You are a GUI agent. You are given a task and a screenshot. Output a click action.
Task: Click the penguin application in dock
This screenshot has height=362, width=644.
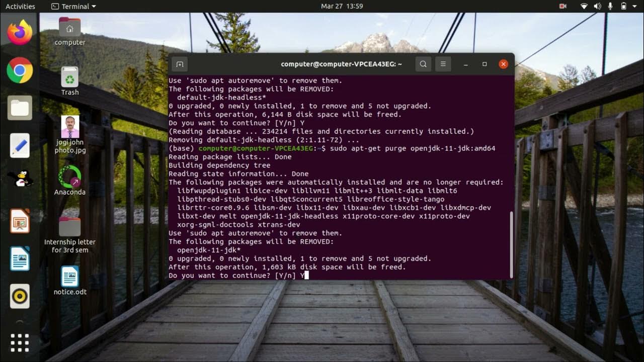click(x=20, y=178)
